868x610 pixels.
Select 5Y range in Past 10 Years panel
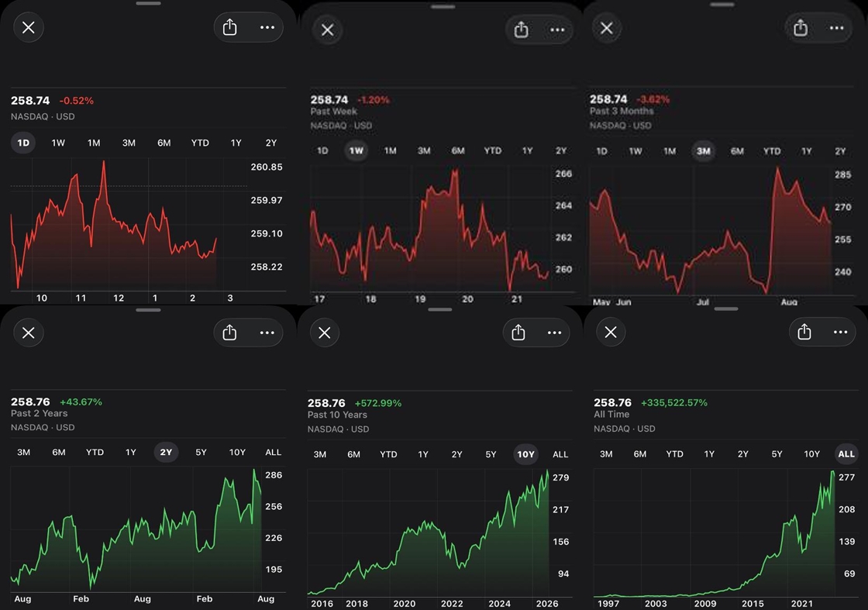click(x=491, y=454)
